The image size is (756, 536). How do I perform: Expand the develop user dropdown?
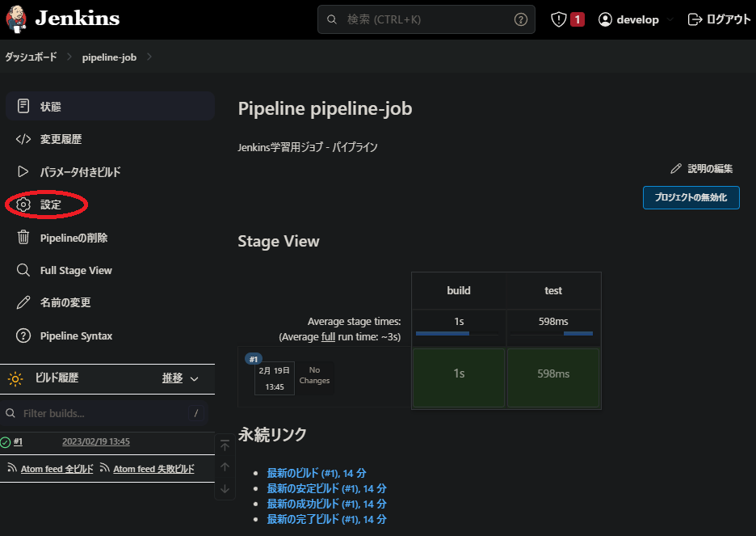click(635, 19)
